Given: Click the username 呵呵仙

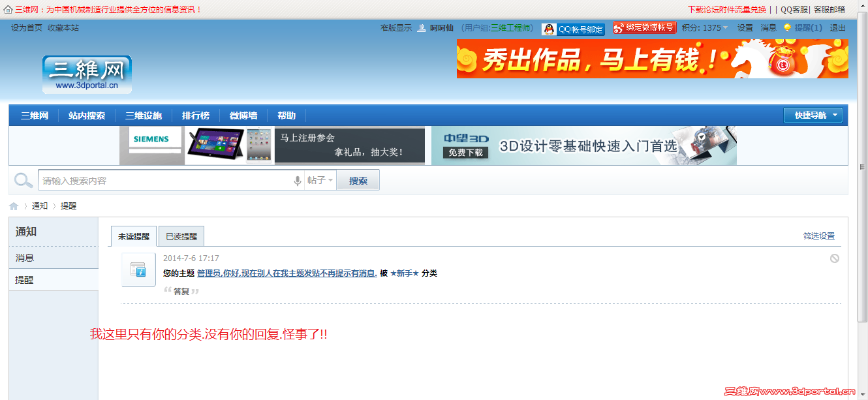Looking at the screenshot, I should coord(442,28).
